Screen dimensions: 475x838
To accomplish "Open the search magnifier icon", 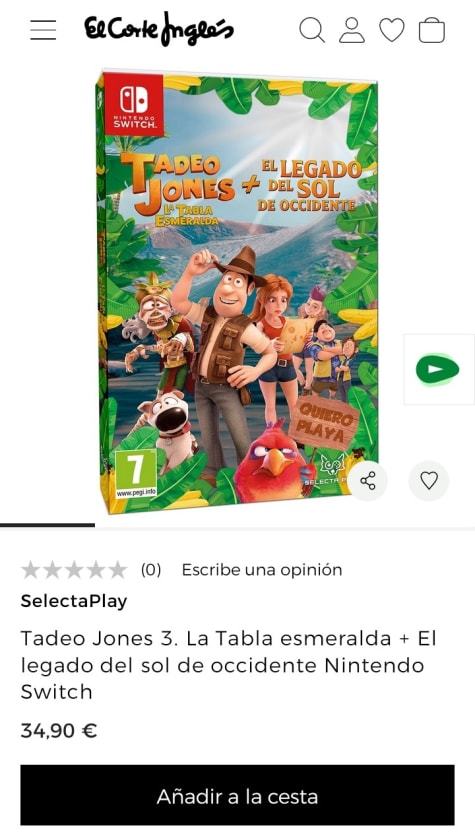I will pyautogui.click(x=312, y=29).
